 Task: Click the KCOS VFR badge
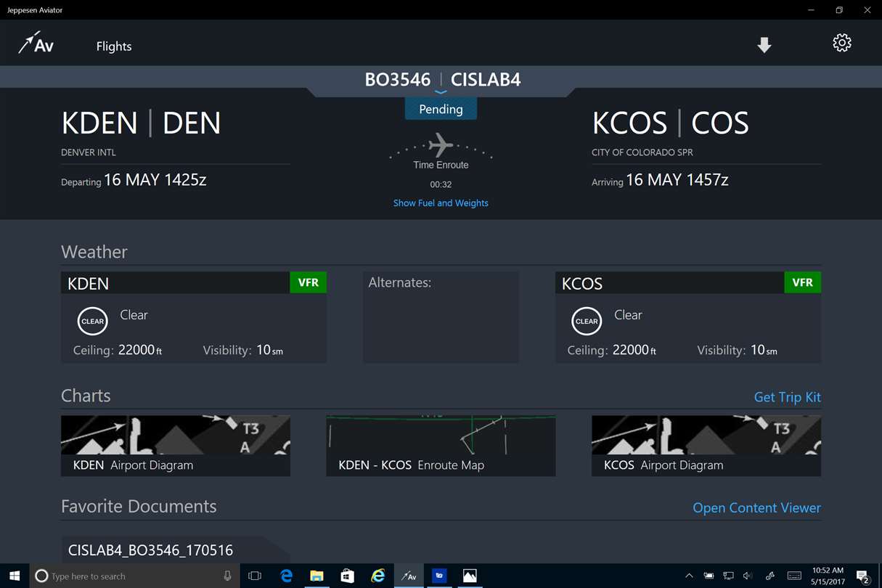point(803,283)
